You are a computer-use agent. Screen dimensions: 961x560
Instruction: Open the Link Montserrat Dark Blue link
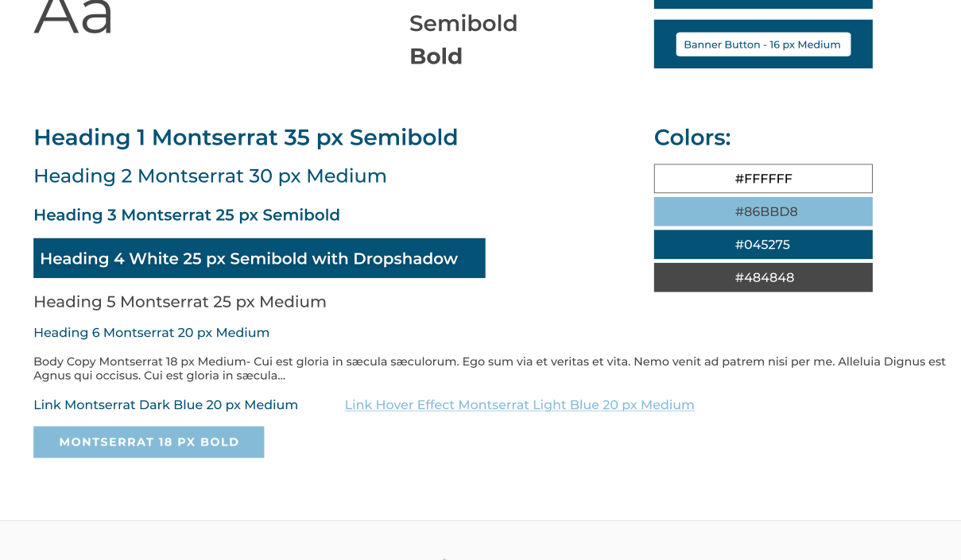(x=165, y=405)
